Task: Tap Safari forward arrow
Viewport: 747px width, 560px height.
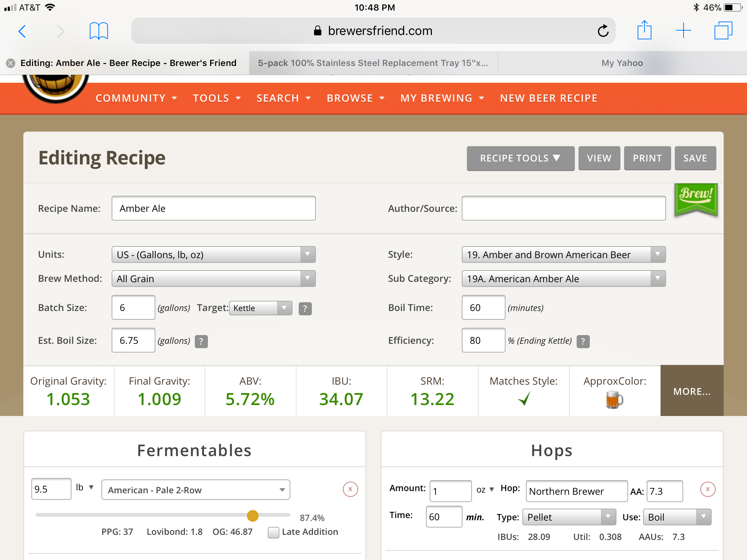Action: pos(61,31)
